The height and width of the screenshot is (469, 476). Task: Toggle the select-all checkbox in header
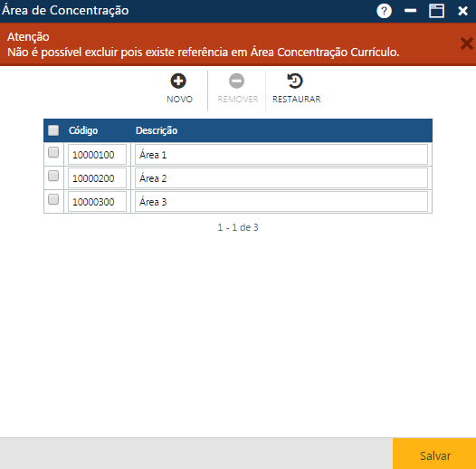click(x=53, y=130)
